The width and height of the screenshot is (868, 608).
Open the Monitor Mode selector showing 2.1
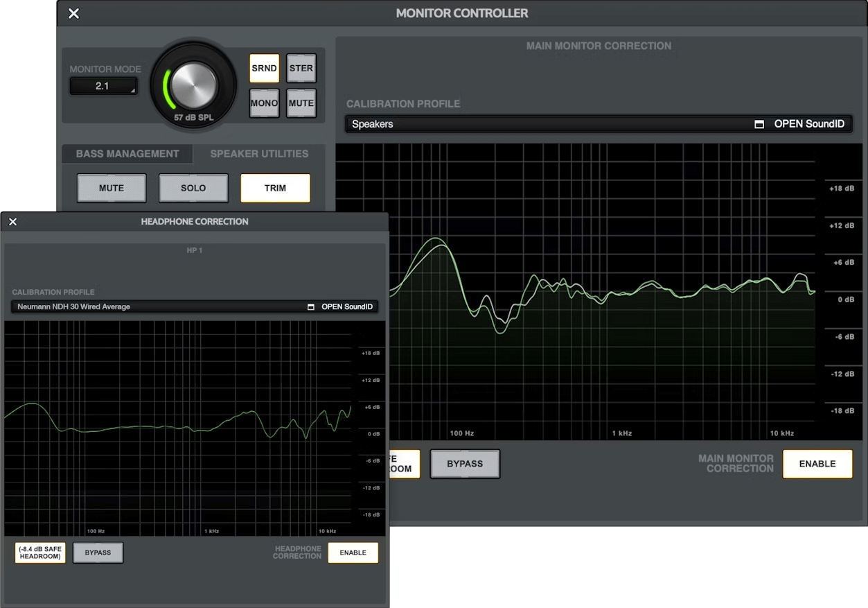click(103, 85)
